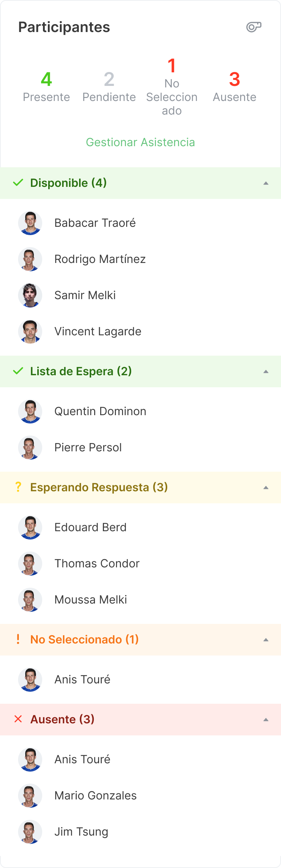
Task: Click the checkmark icon beside Lista de Espera
Action: pos(18,371)
